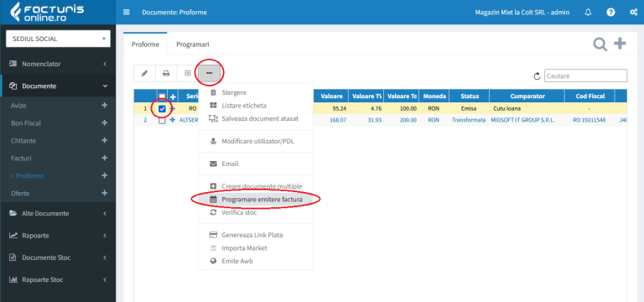Choose Stergere from the actions menu
Screen dimensions: 644x302
pos(256,92)
